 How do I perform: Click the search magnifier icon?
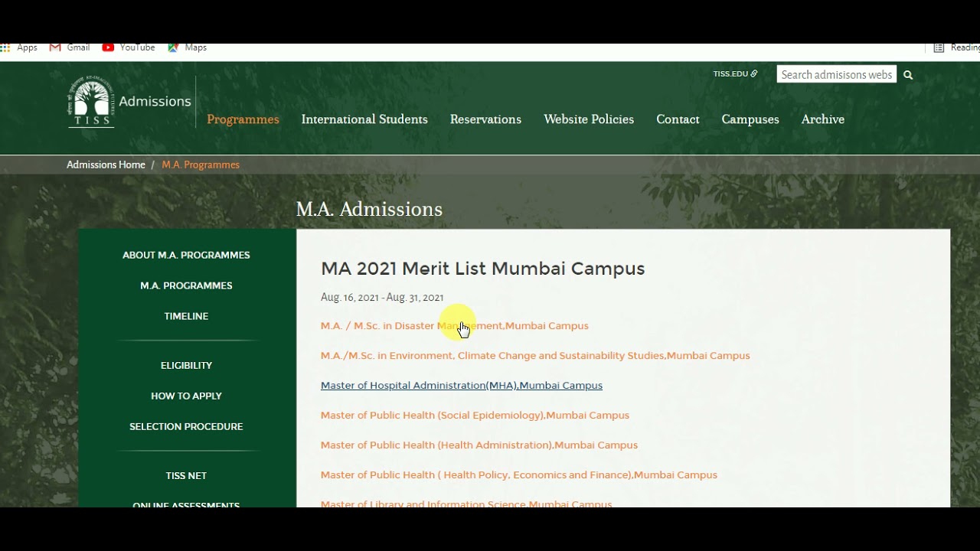click(x=908, y=75)
